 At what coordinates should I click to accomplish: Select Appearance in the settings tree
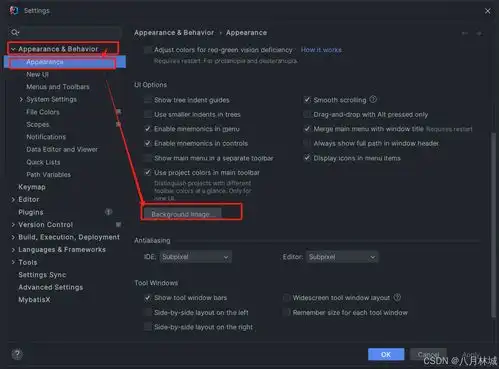(65, 62)
